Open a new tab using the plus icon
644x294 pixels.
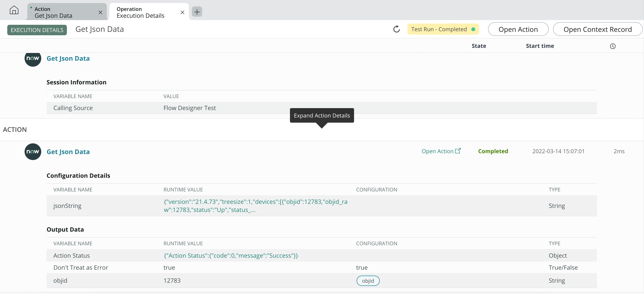click(x=197, y=12)
